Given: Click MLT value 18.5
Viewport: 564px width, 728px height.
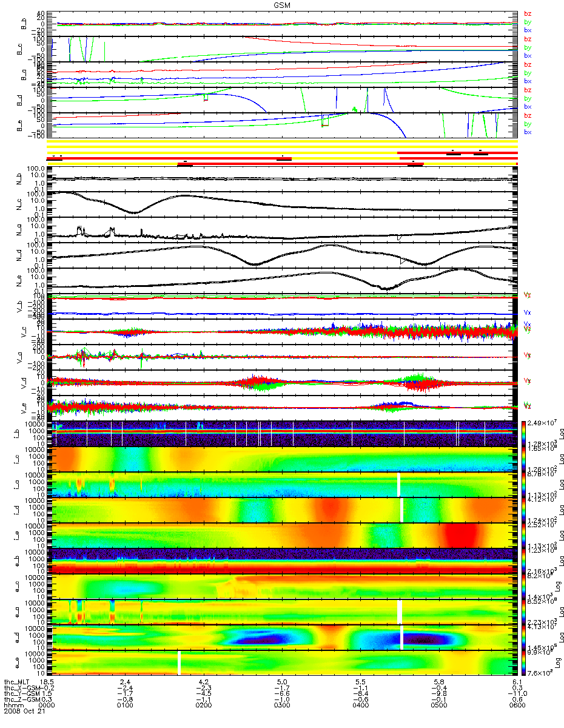Looking at the screenshot, I should (x=47, y=682).
